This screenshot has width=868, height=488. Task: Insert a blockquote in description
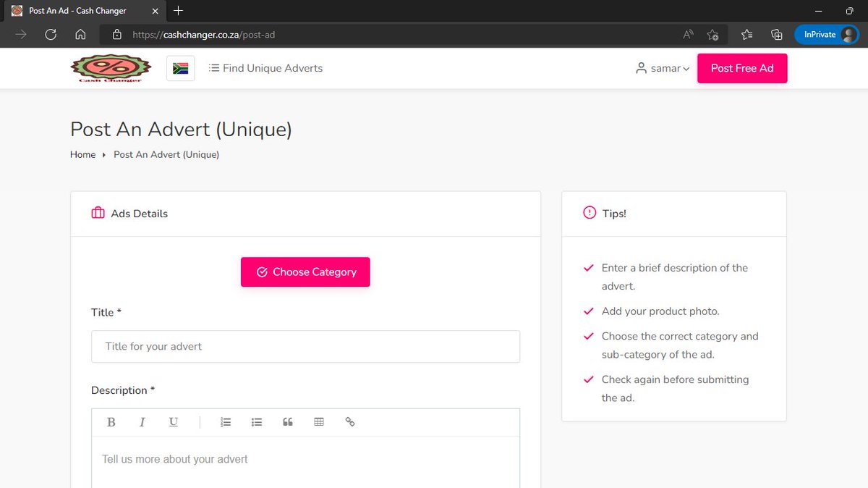coord(288,422)
